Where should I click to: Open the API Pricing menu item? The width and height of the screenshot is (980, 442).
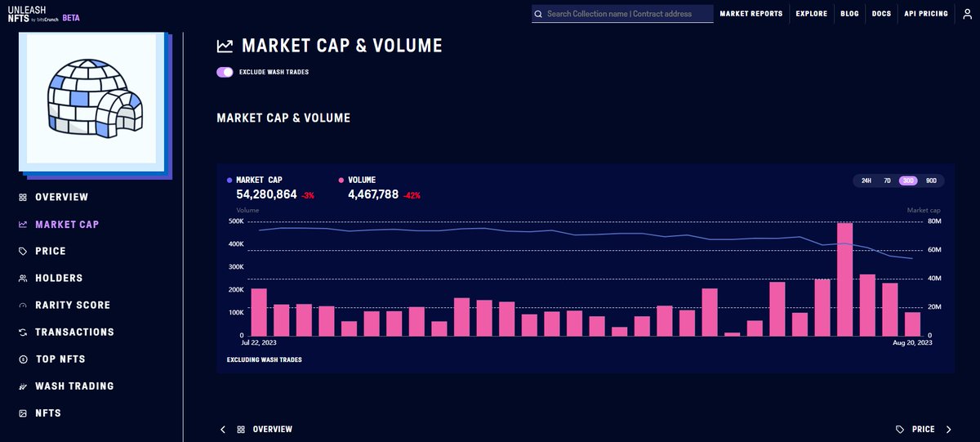tap(926, 14)
